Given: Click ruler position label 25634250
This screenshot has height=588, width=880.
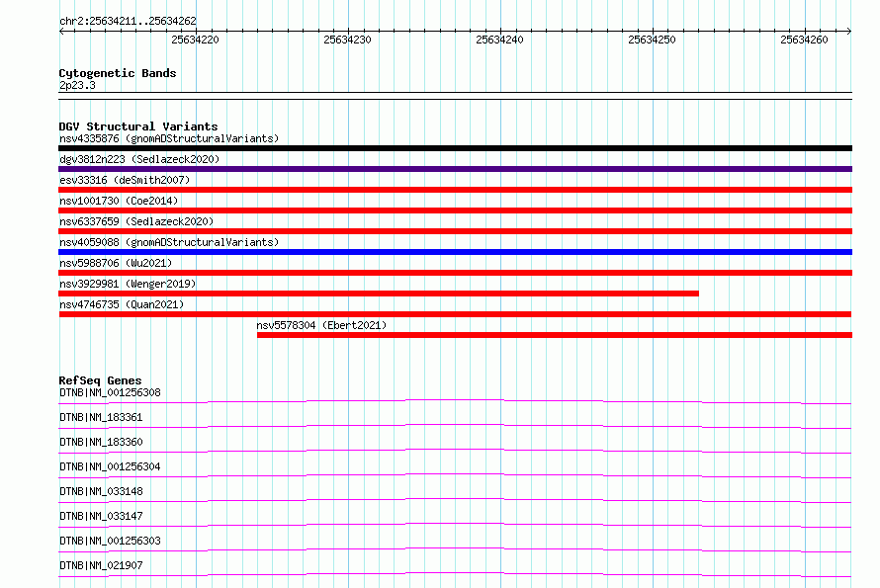Looking at the screenshot, I should coord(653,40).
